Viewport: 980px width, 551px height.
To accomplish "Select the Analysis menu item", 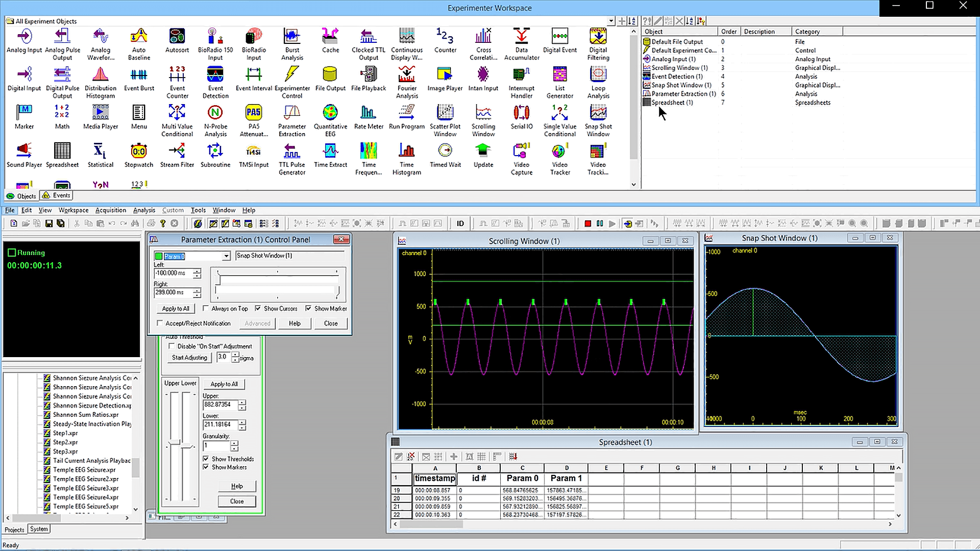I will (144, 209).
